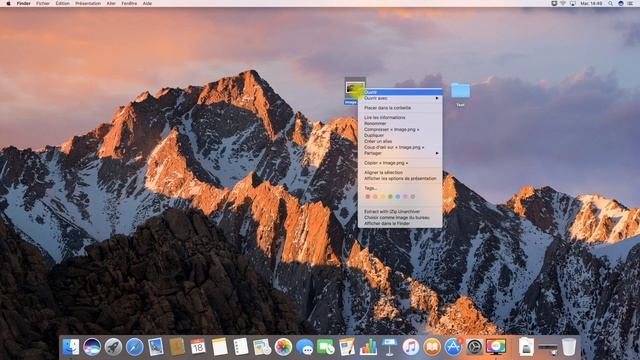
Task: Open the Pages icon in Dock
Action: [x=347, y=347]
